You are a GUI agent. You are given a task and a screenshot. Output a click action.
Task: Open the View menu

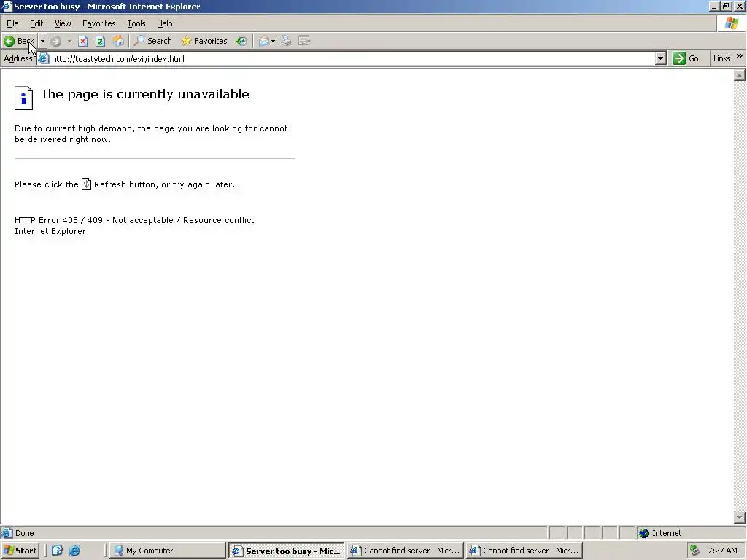(x=63, y=23)
